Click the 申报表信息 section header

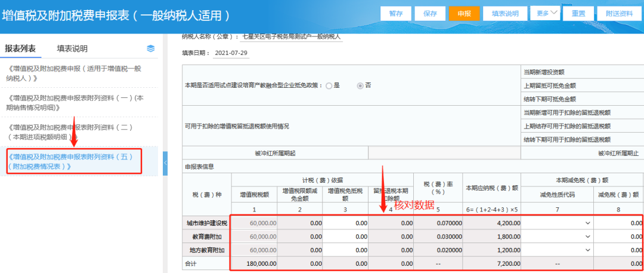[x=200, y=167]
